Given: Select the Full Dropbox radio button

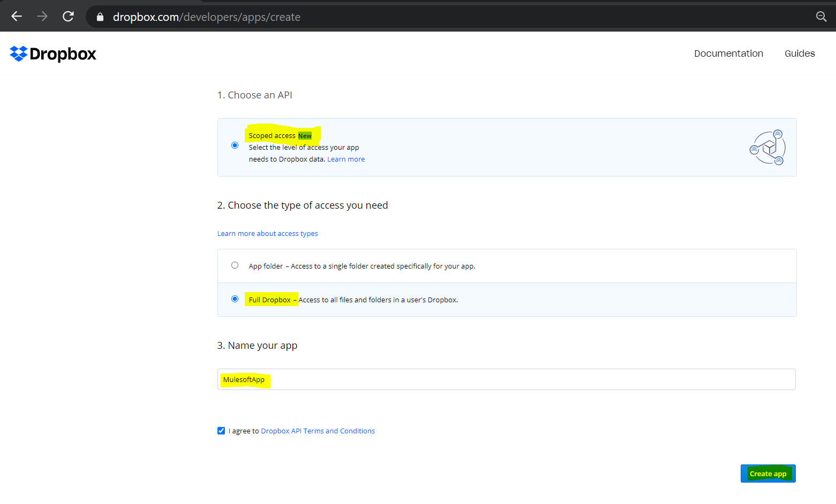Looking at the screenshot, I should pyautogui.click(x=235, y=299).
